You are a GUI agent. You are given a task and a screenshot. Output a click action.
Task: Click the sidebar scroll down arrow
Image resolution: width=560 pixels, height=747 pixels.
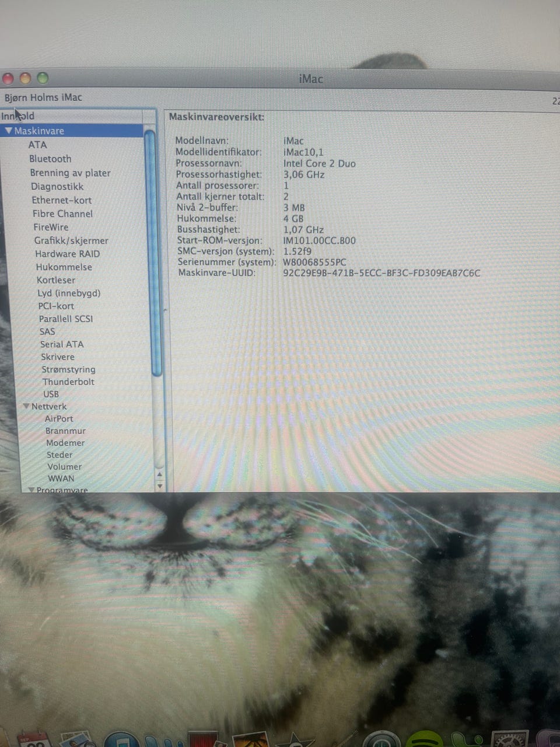click(x=159, y=486)
